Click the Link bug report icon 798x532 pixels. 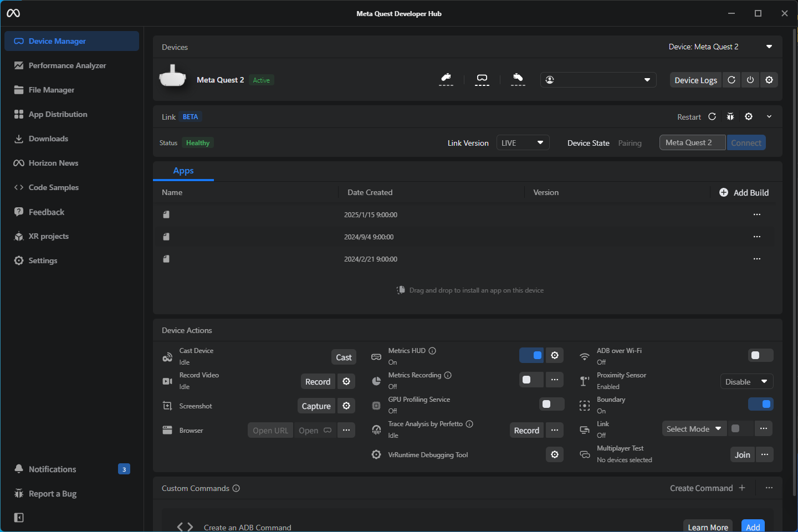pyautogui.click(x=730, y=116)
